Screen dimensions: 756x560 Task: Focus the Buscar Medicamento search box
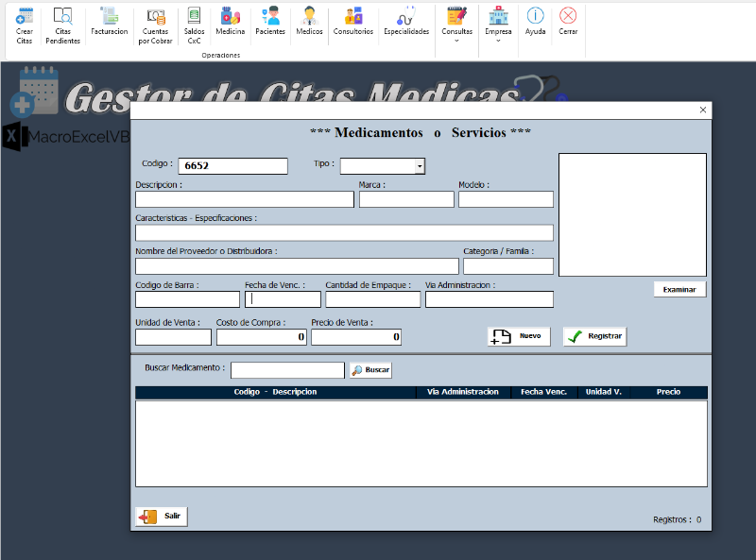pos(288,370)
